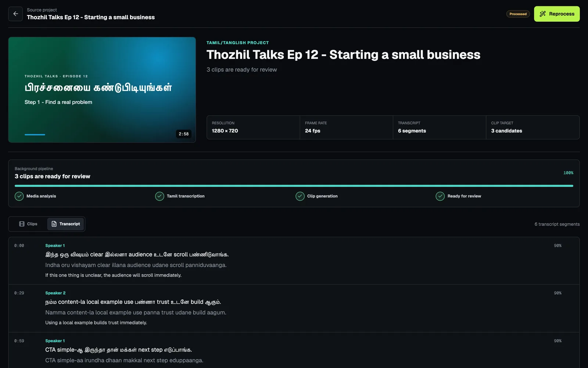588x368 pixels.
Task: Select the Transcript tab
Action: [65, 224]
